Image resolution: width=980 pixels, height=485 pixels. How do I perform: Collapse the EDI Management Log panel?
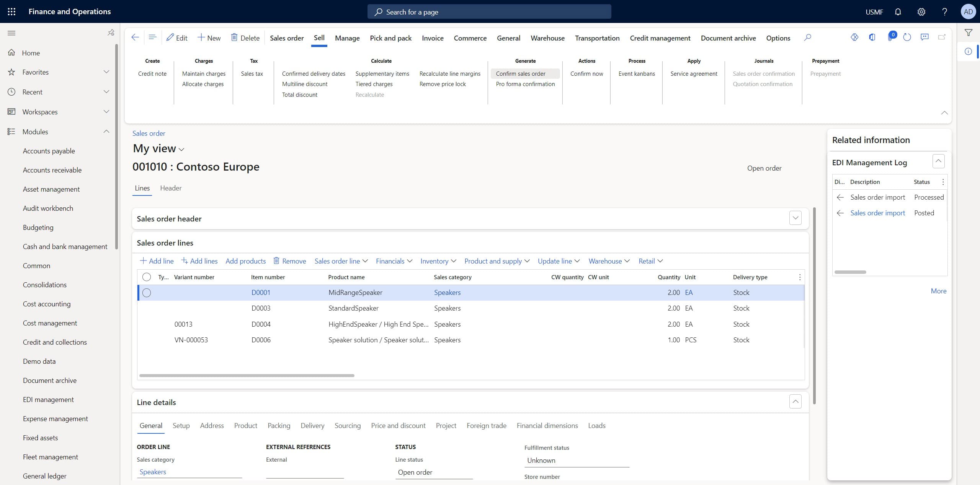coord(938,161)
